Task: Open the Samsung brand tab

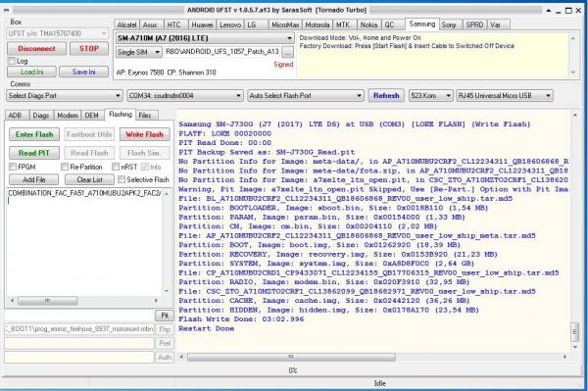Action: [421, 24]
